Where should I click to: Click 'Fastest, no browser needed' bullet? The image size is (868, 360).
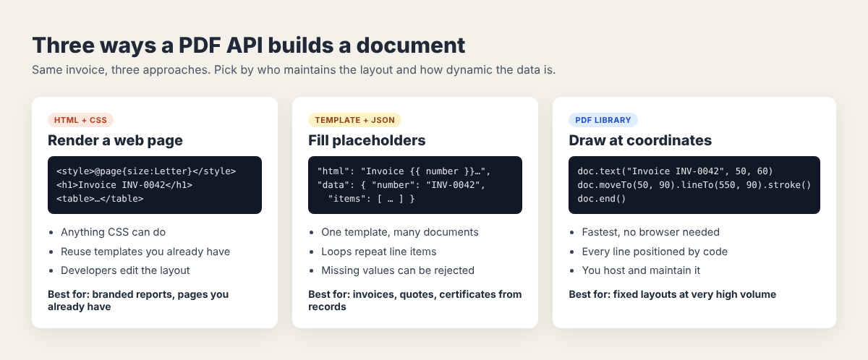click(651, 233)
